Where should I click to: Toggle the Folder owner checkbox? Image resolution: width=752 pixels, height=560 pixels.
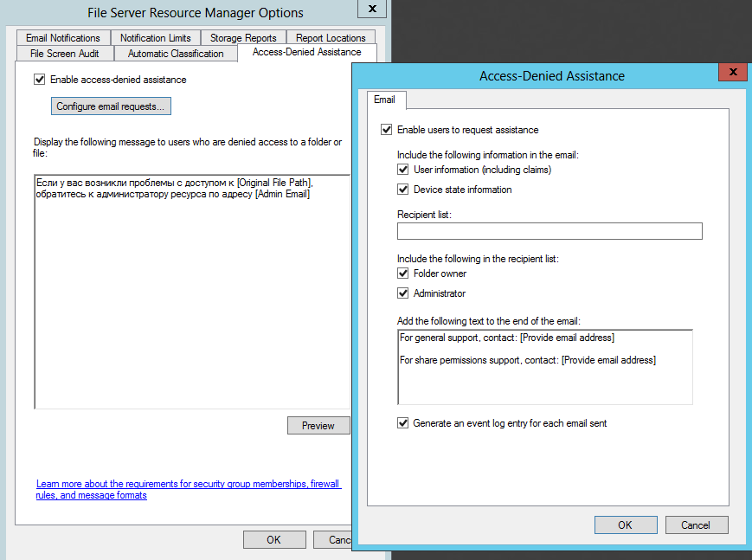pos(403,274)
